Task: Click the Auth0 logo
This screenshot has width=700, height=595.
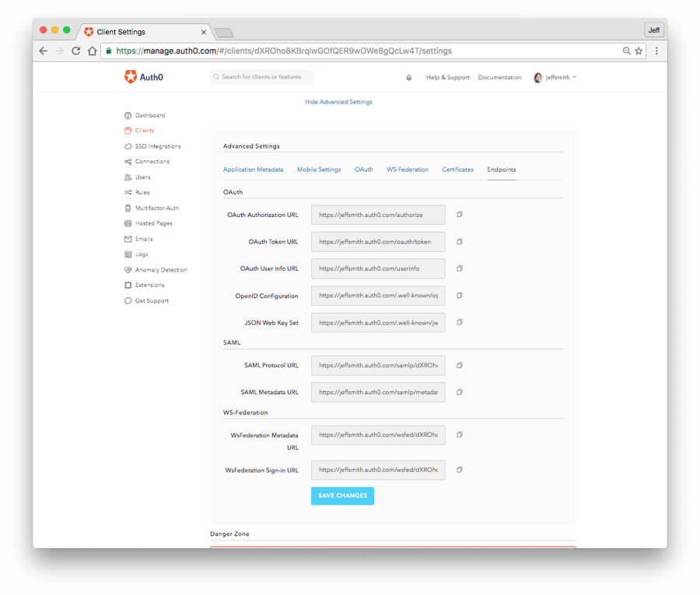Action: (144, 77)
